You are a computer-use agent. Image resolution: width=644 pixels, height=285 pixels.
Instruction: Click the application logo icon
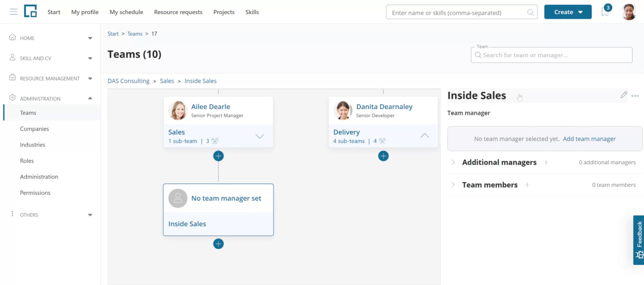pyautogui.click(x=31, y=11)
